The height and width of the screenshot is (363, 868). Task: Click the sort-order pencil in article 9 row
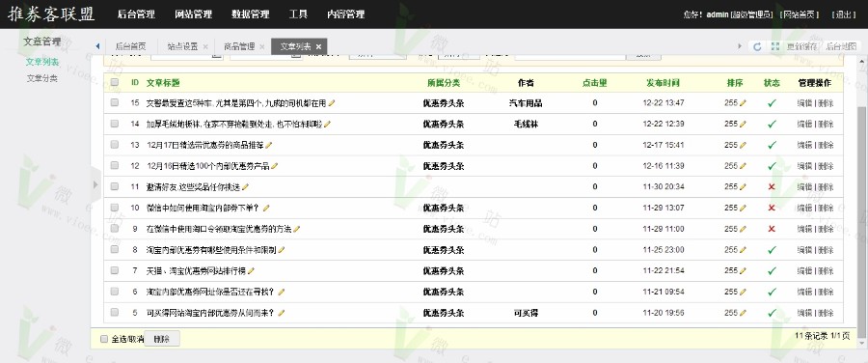(x=743, y=229)
